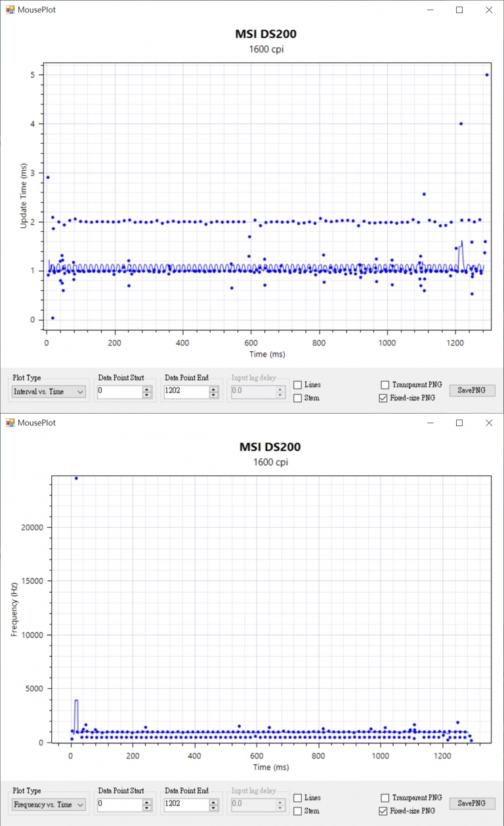This screenshot has width=504, height=826.
Task: Minimize the lower MousePlot window
Action: tap(430, 423)
